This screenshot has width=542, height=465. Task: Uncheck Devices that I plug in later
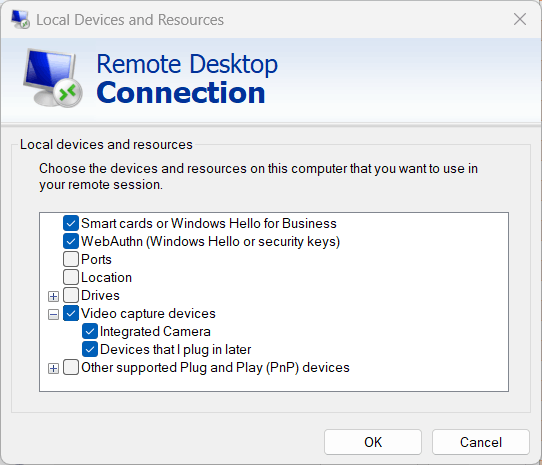pyautogui.click(x=90, y=349)
